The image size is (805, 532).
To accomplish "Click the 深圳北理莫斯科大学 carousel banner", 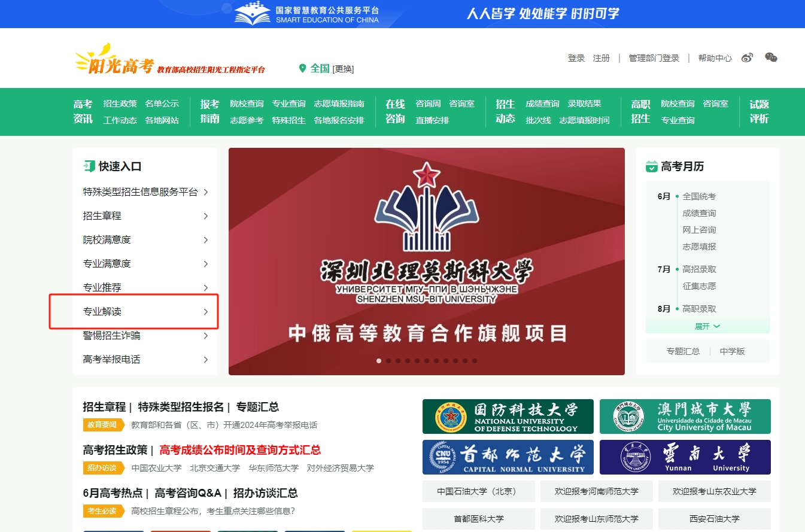I will tap(427, 262).
